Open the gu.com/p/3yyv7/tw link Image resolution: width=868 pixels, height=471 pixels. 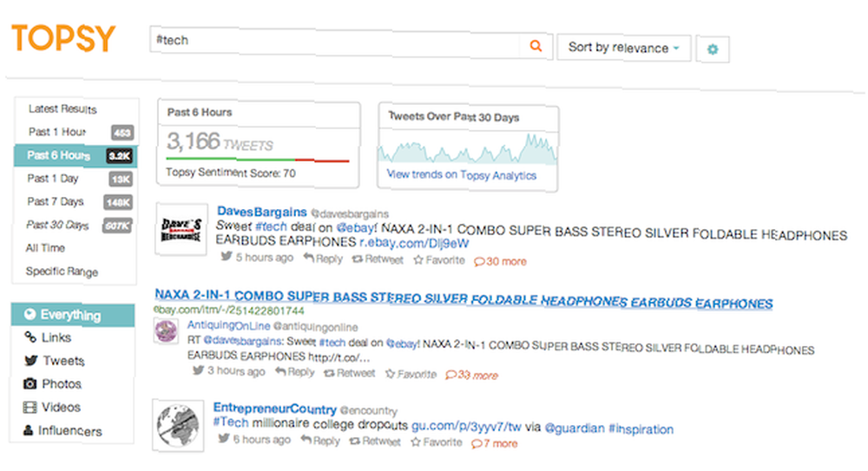click(466, 426)
